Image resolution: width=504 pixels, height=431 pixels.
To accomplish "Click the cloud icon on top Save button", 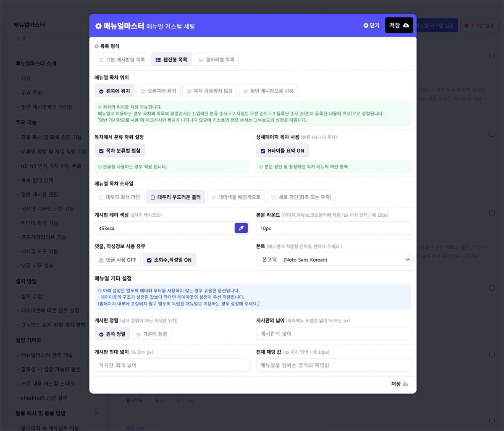I will pyautogui.click(x=406, y=26).
